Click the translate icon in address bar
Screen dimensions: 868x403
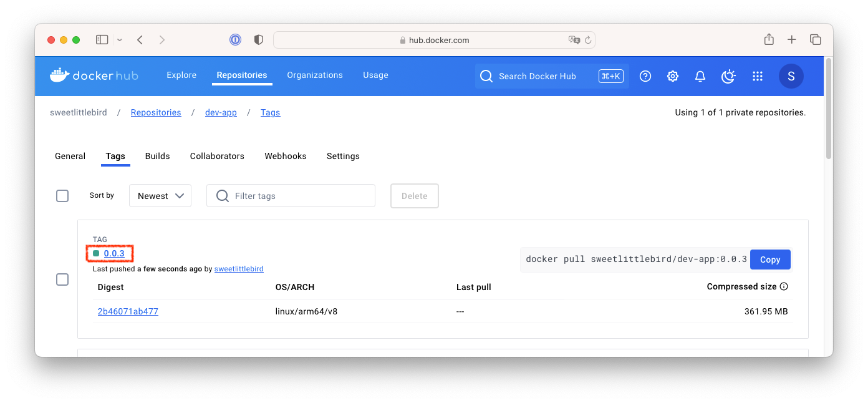(574, 40)
